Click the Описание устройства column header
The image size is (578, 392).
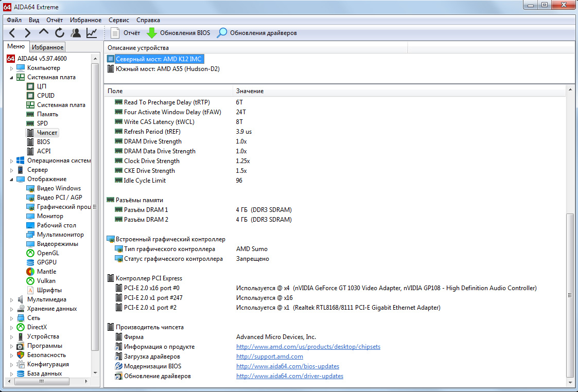click(x=256, y=48)
